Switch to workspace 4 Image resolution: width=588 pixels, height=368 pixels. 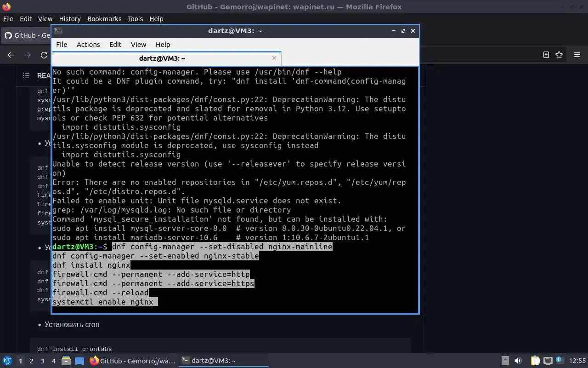click(x=53, y=361)
